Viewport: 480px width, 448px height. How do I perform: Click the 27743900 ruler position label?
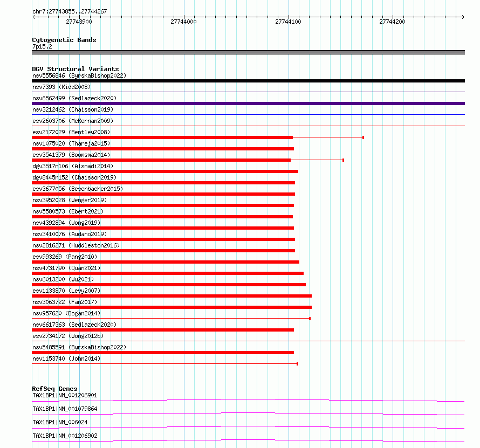click(x=79, y=22)
